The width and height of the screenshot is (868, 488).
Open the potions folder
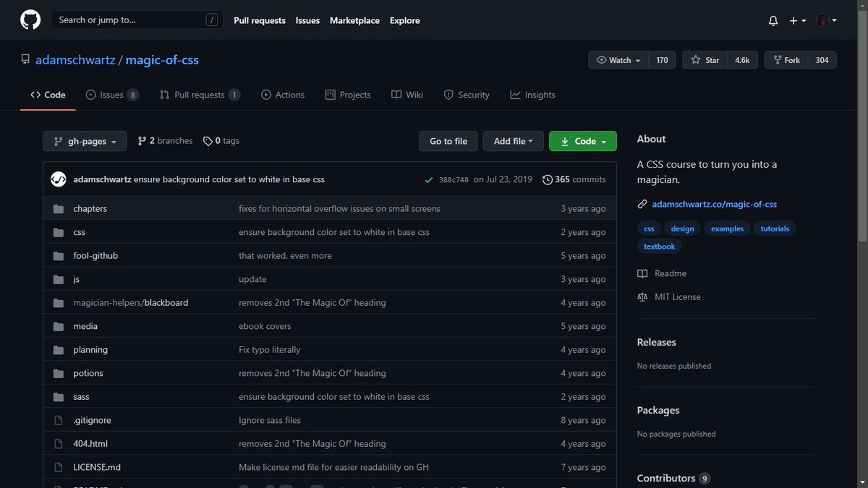[x=88, y=373]
